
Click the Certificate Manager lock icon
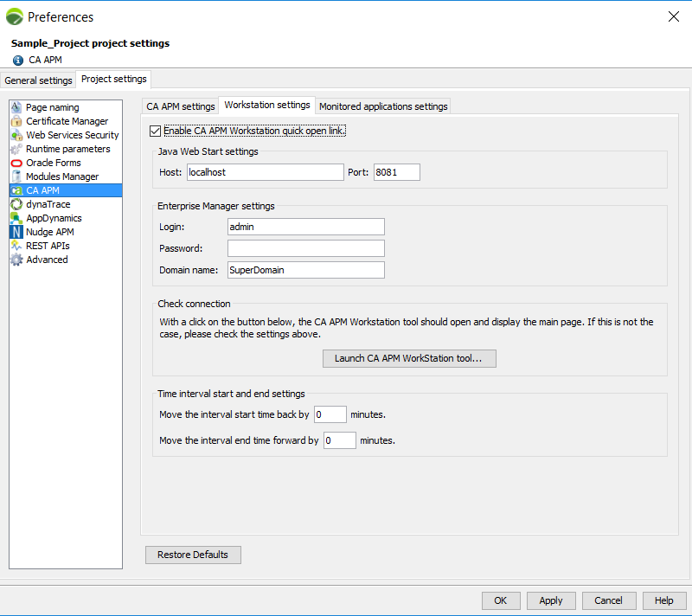point(16,121)
